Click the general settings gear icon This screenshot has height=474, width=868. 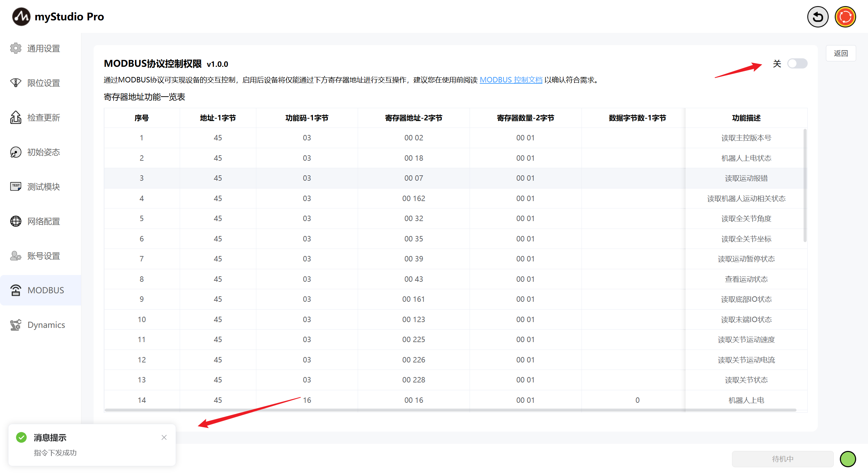[16, 48]
